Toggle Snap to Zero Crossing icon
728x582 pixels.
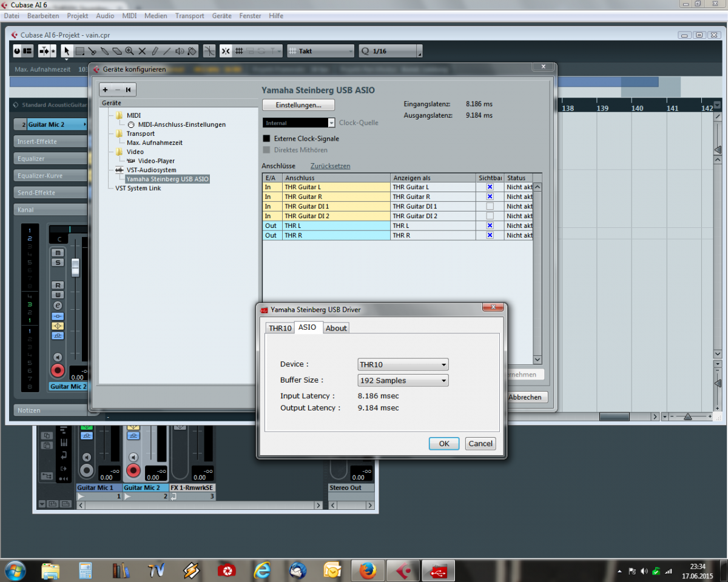point(209,51)
